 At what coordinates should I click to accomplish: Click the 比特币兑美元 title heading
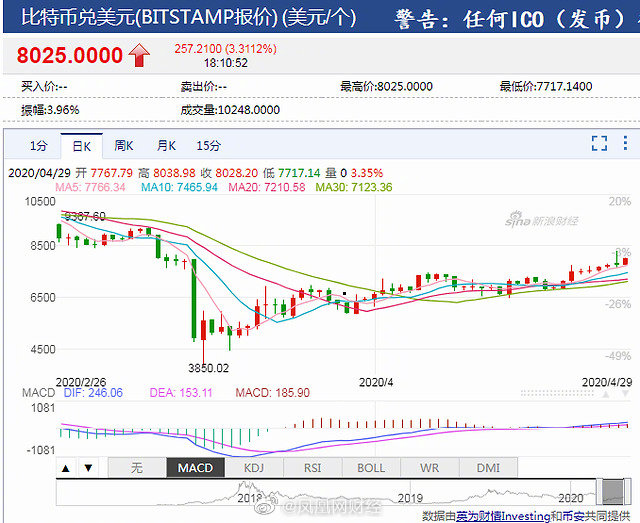pos(189,18)
